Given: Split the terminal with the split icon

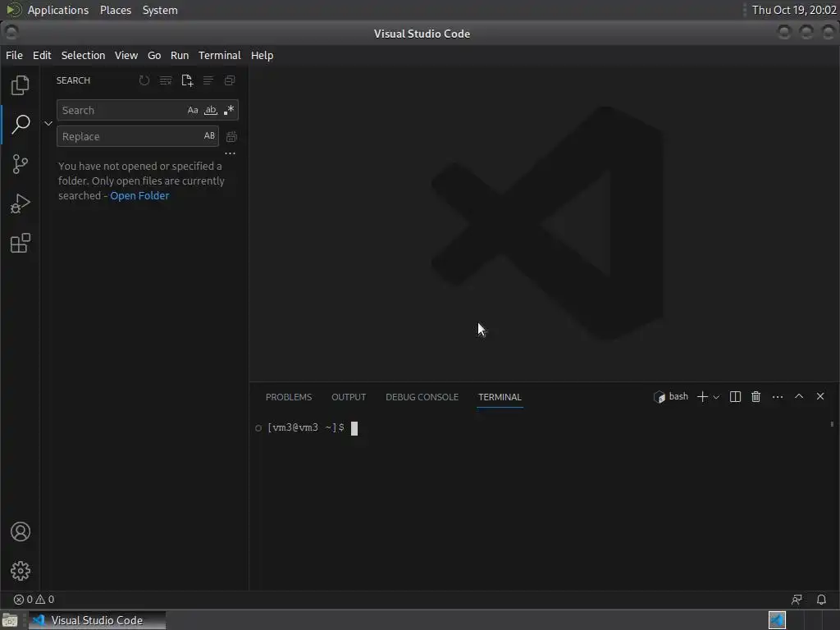Looking at the screenshot, I should coord(736,396).
